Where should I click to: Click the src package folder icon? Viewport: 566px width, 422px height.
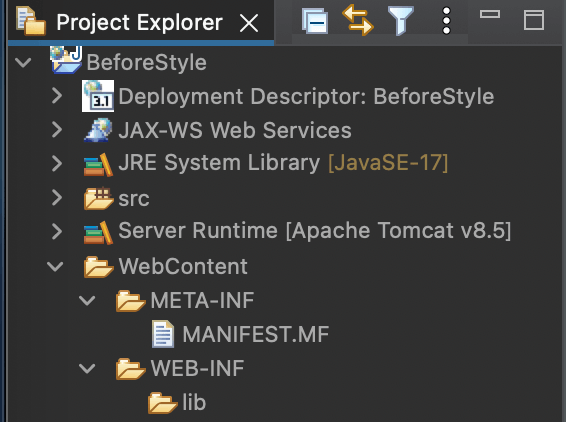99,198
